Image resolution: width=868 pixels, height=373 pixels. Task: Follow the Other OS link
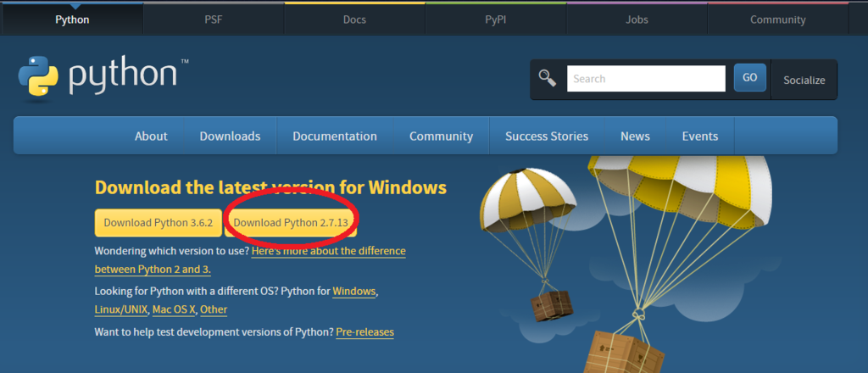(214, 309)
